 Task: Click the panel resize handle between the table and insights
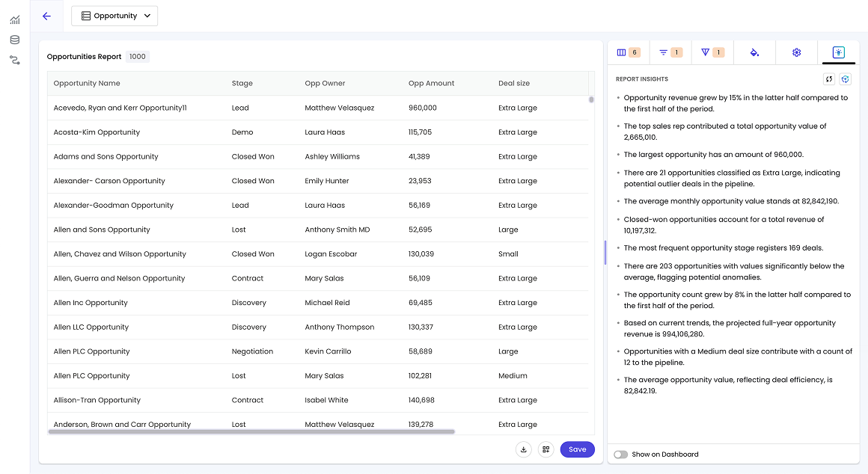[605, 252]
